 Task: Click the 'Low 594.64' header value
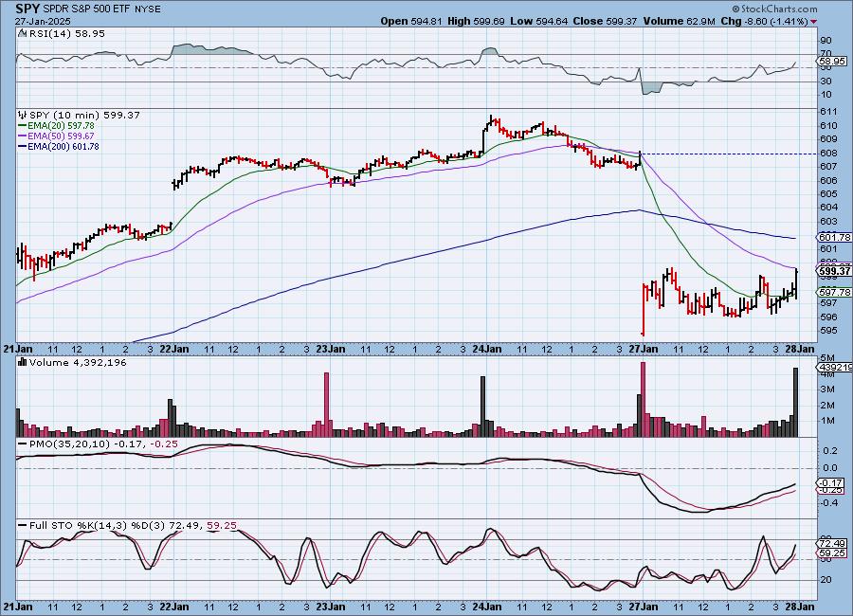[x=539, y=21]
